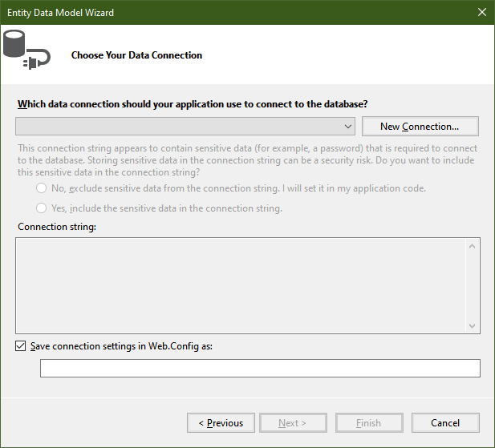Image resolution: width=495 pixels, height=448 pixels.
Task: Click the 'Choose Your Data Connection' heading
Action: tap(136, 55)
